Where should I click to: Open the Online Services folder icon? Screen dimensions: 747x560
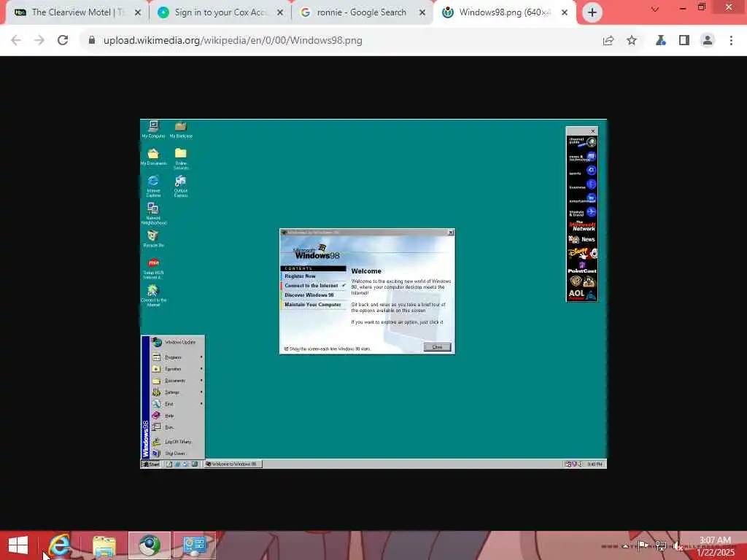click(181, 159)
